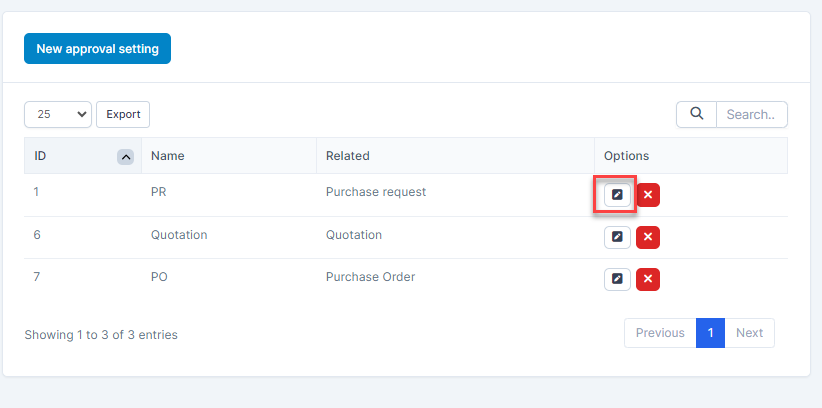Edit the PO approval setting
The width and height of the screenshot is (822, 408).
(x=617, y=279)
